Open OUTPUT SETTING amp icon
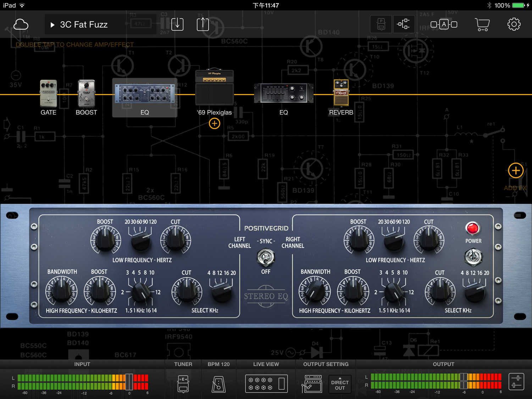The height and width of the screenshot is (399, 532). pos(312,384)
